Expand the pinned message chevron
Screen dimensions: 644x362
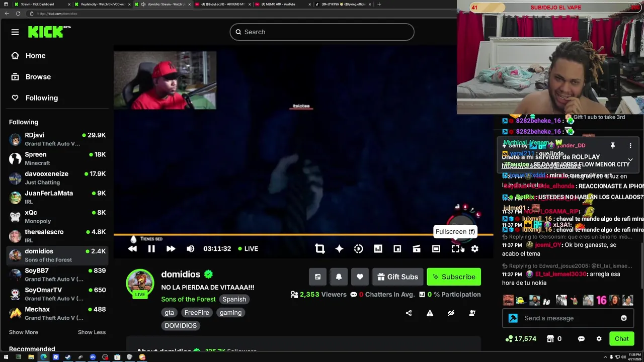point(630,160)
